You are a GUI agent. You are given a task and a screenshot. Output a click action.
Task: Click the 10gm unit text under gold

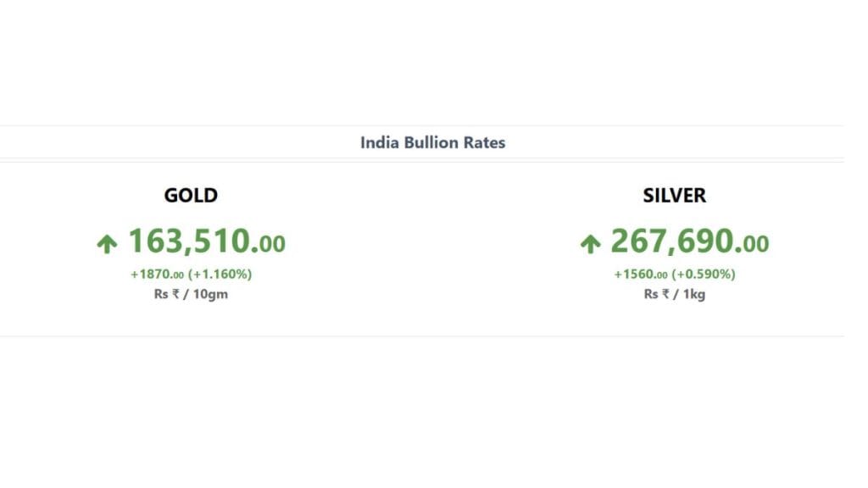pyautogui.click(x=211, y=295)
